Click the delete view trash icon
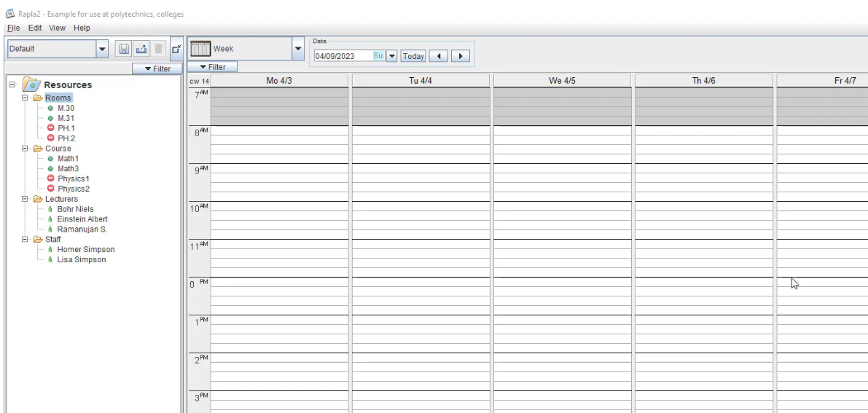 158,49
